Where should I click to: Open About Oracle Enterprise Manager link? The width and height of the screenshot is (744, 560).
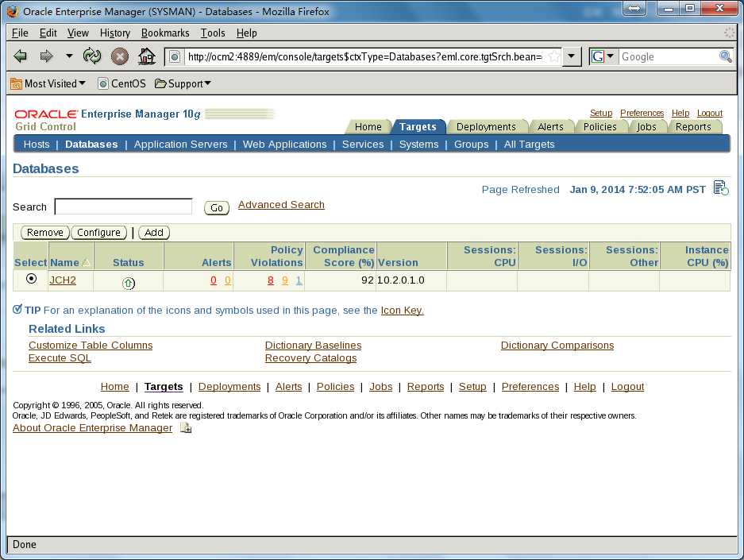pyautogui.click(x=93, y=427)
